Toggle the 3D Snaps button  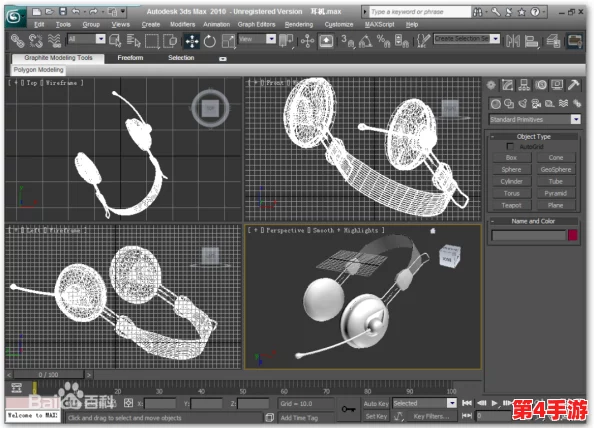pyautogui.click(x=347, y=41)
